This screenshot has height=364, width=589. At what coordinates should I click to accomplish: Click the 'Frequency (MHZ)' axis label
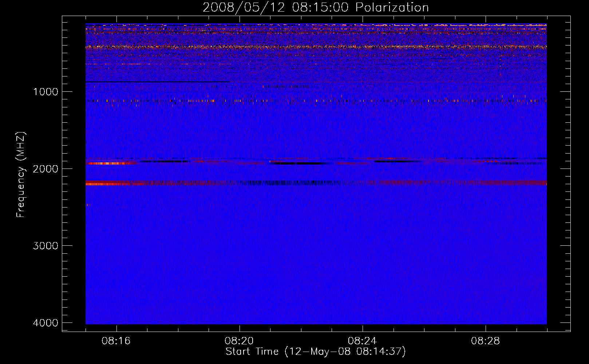click(20, 175)
